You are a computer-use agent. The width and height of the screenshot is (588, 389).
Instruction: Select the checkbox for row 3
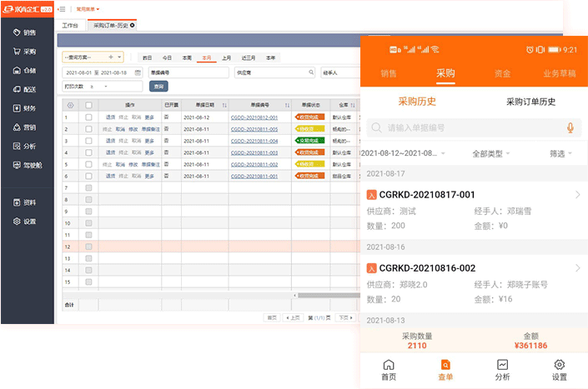coord(88,141)
